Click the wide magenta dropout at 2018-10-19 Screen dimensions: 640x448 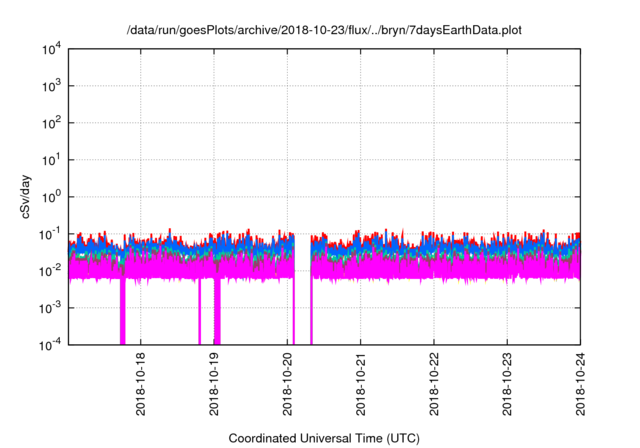[x=217, y=311]
